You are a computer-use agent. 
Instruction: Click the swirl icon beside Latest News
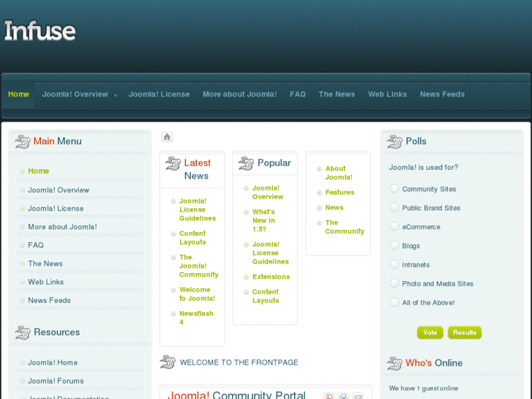pyautogui.click(x=173, y=164)
